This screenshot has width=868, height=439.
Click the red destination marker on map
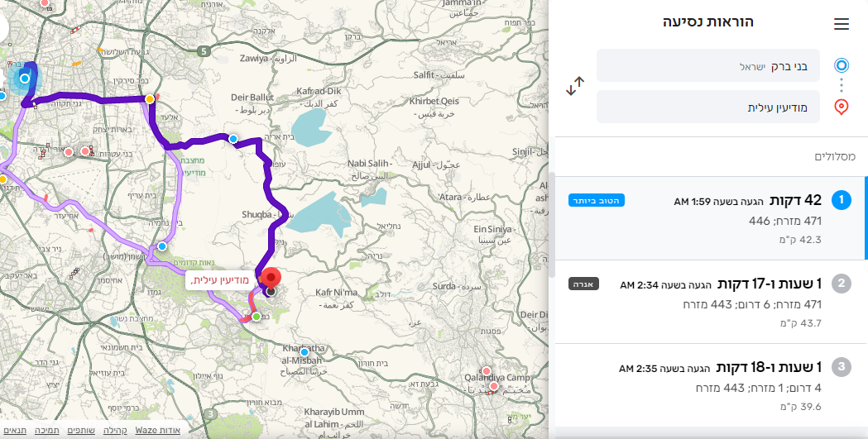pyautogui.click(x=271, y=279)
